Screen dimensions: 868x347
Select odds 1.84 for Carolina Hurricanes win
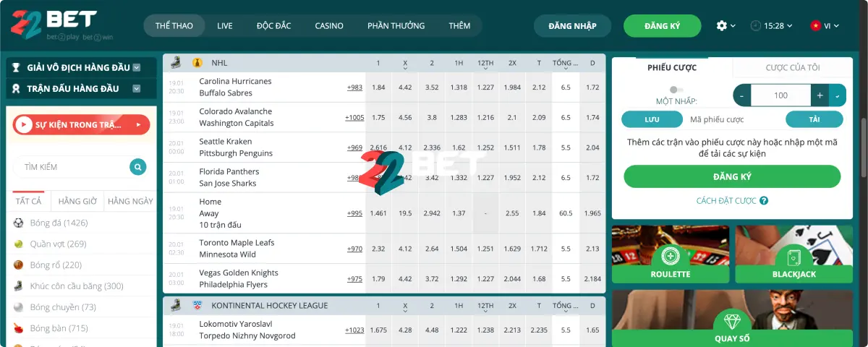pos(378,87)
